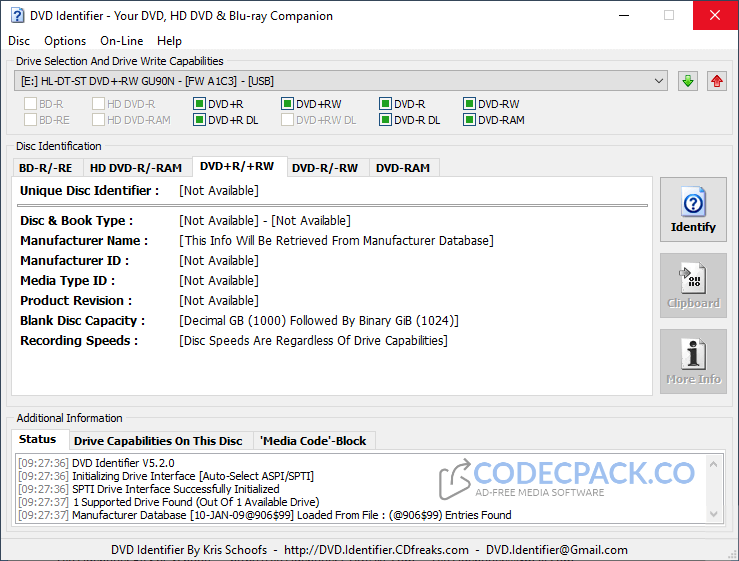Toggle the DVD+RW checkbox
Screen dimensions: 739x561
[x=287, y=104]
